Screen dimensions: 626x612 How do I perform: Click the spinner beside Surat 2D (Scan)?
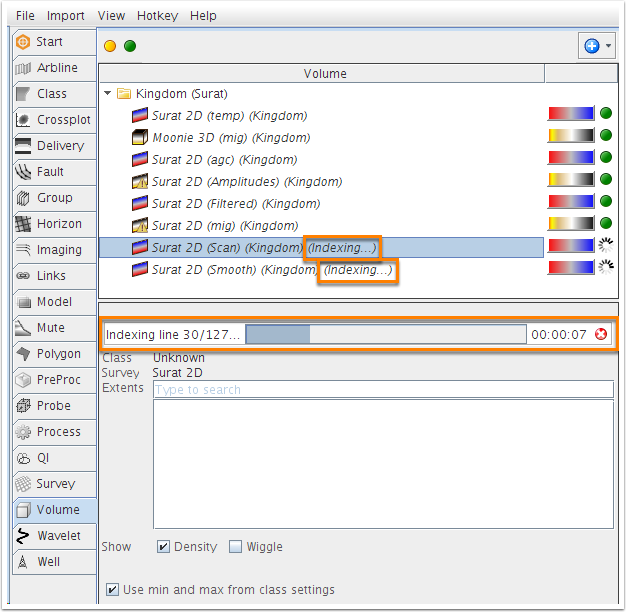point(606,245)
